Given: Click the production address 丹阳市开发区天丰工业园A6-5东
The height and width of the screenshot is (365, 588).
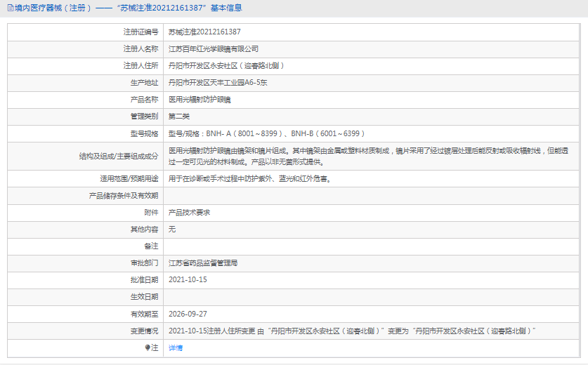Looking at the screenshot, I should click(218, 83).
